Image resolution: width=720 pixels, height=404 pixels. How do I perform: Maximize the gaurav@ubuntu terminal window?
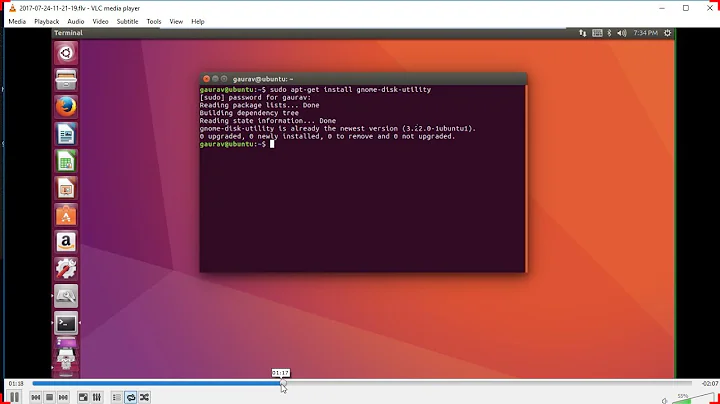pyautogui.click(x=224, y=79)
